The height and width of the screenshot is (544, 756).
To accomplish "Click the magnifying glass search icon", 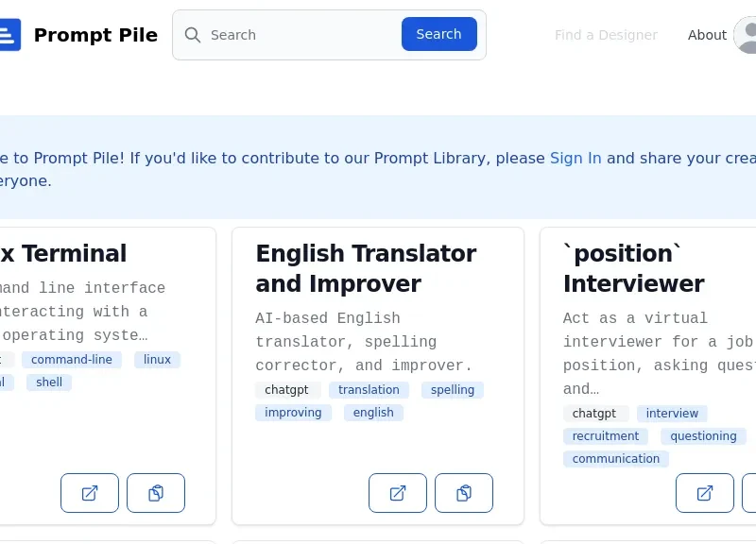I will click(193, 35).
